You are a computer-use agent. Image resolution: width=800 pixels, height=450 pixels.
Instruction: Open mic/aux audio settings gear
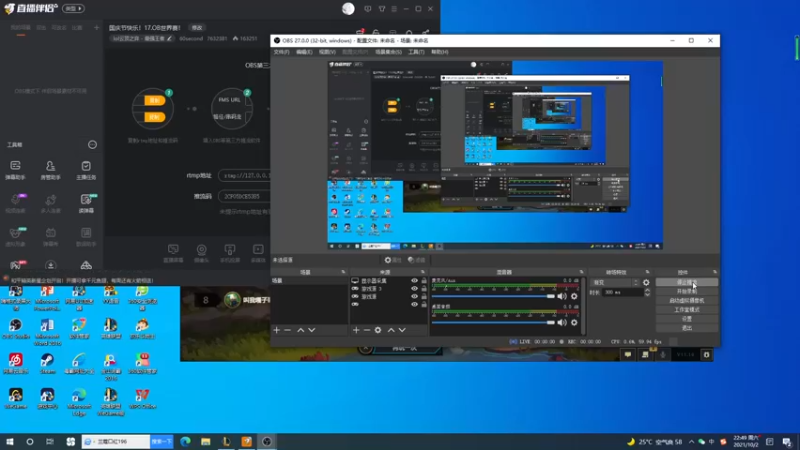click(574, 296)
